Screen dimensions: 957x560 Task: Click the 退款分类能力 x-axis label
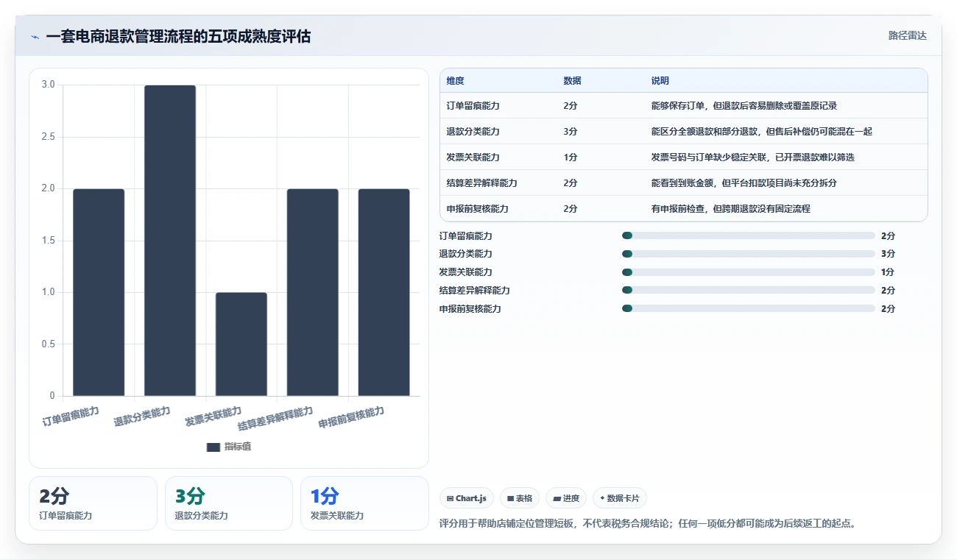point(142,417)
